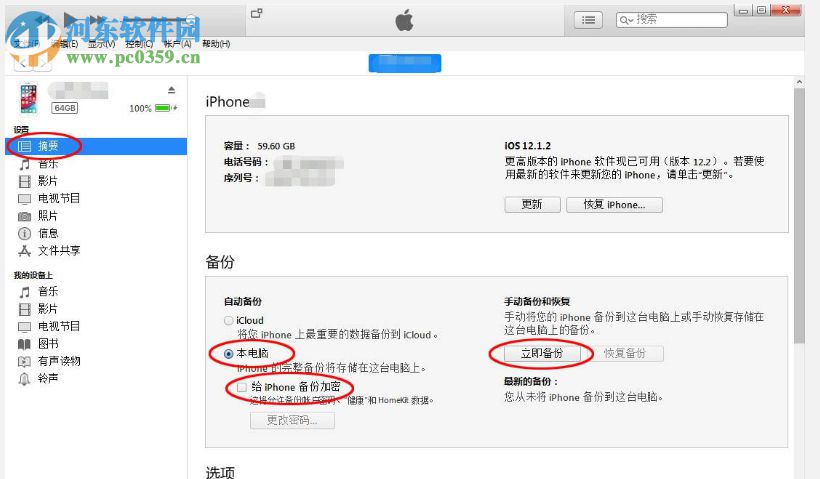Open 音乐 under 设置 in sidebar
The width and height of the screenshot is (820, 479).
[x=47, y=164]
